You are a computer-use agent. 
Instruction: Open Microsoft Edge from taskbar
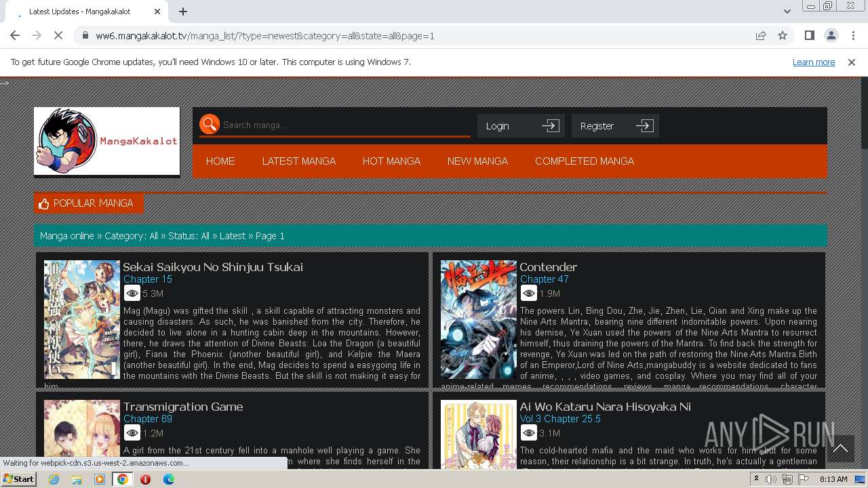(x=168, y=479)
